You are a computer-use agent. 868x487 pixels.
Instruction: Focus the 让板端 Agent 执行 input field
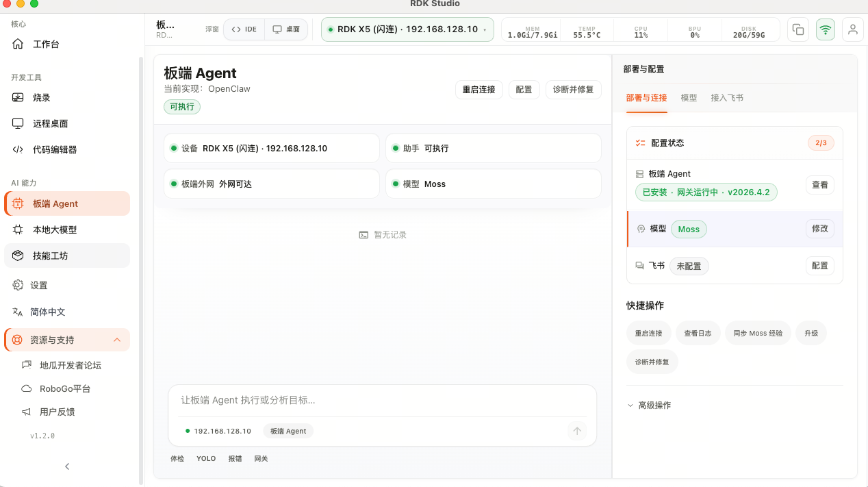382,400
